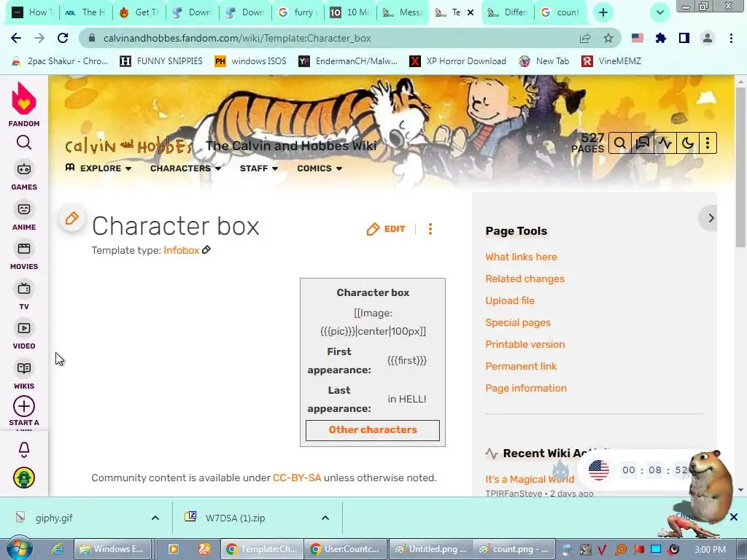
Task: Open VineMEMZ bookmark
Action: [612, 61]
